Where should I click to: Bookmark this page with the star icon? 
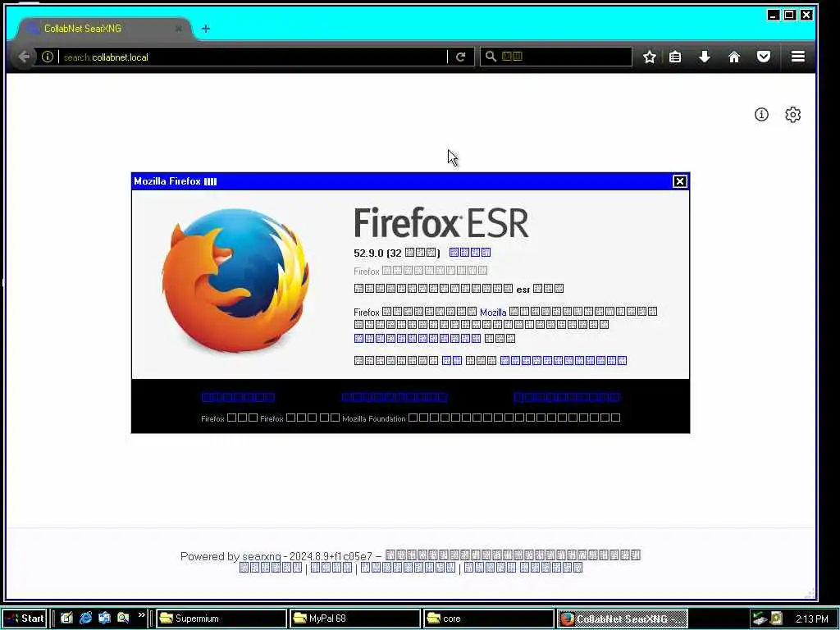[x=650, y=57]
